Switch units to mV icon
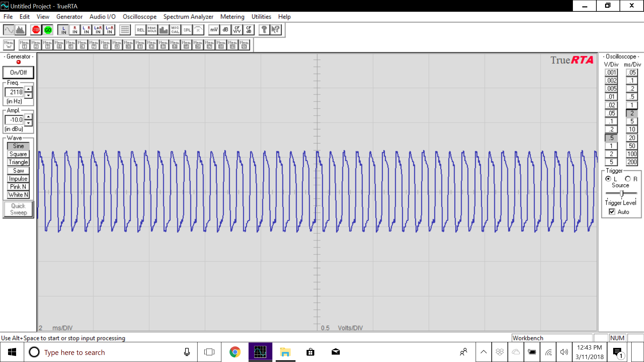Viewport: 644px width, 362px height. [x=214, y=30]
